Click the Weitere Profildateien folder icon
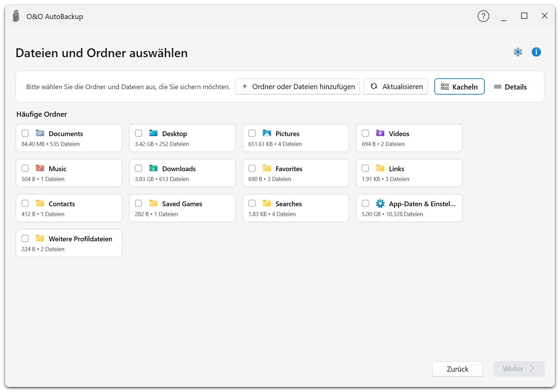The width and height of the screenshot is (560, 392). pos(40,238)
